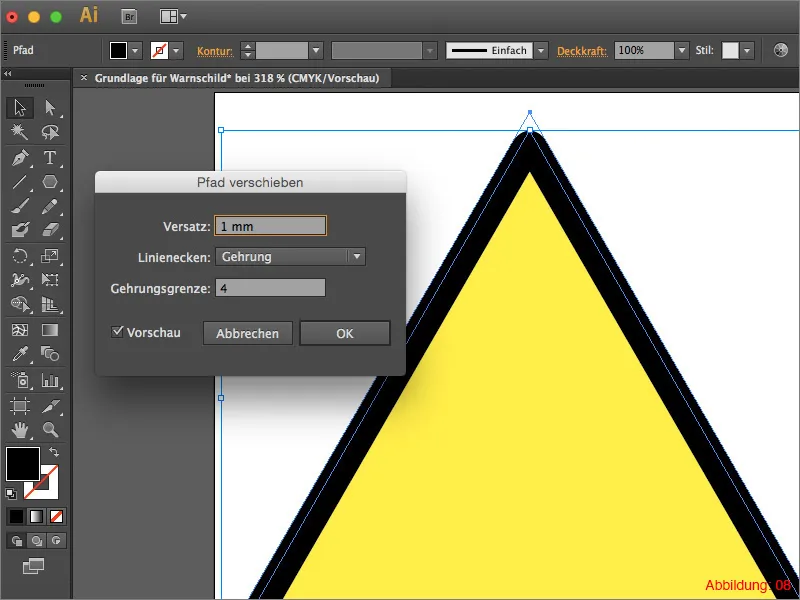Screen dimensions: 800x600
Task: Select Grundlage für Warnschild document tab
Action: 237,78
